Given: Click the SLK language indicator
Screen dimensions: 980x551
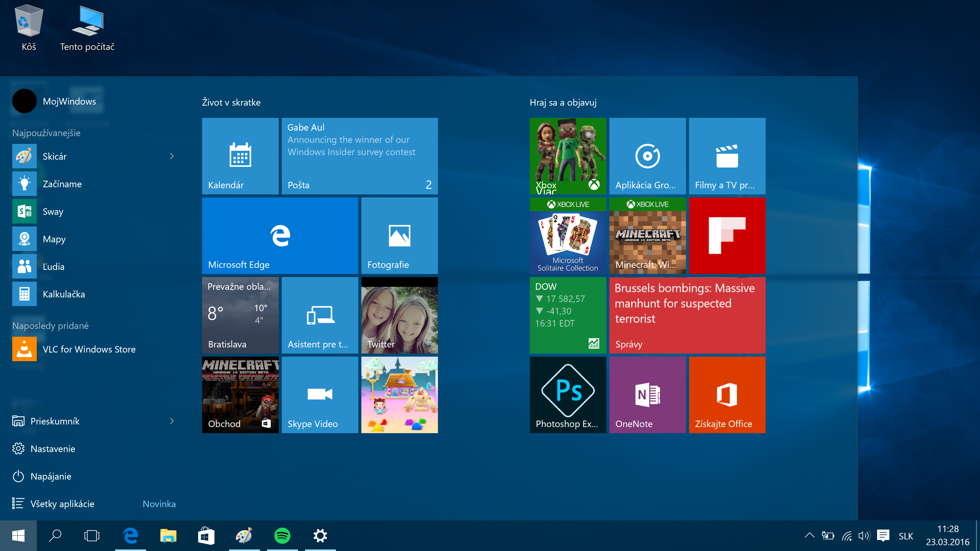Looking at the screenshot, I should pyautogui.click(x=906, y=536).
